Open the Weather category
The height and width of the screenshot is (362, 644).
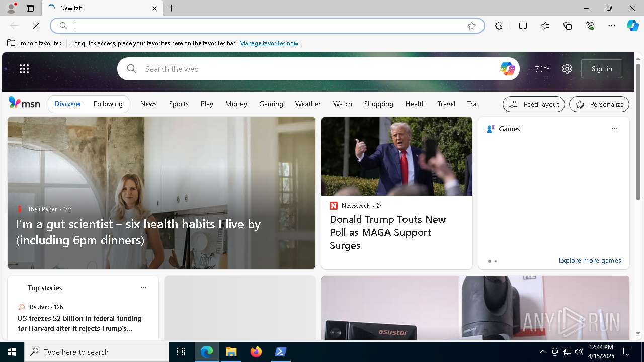pyautogui.click(x=308, y=104)
